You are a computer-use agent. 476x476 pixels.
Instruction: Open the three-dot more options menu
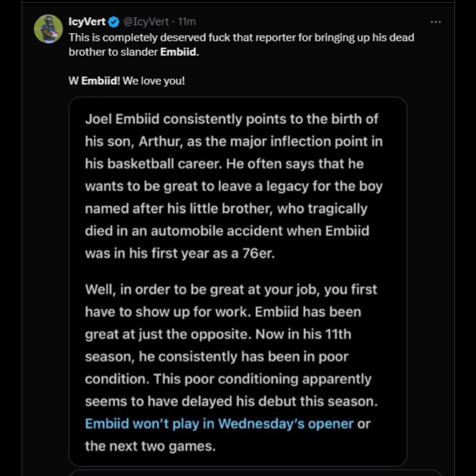(435, 22)
